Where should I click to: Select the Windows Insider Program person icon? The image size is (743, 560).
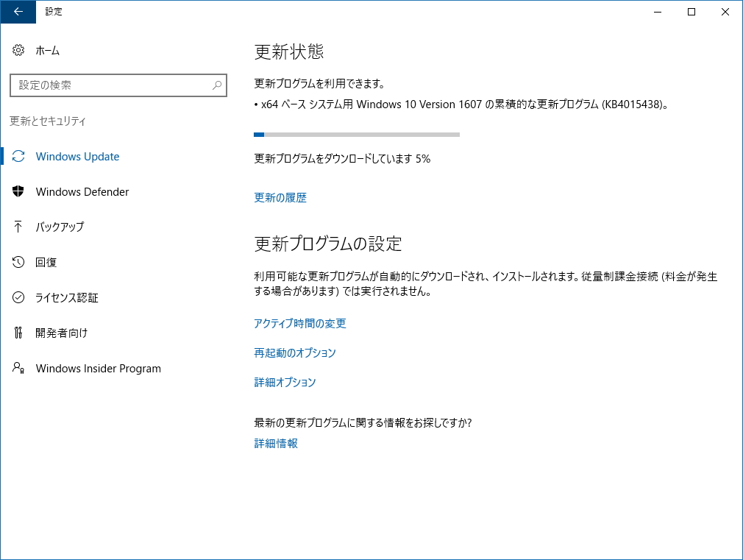tap(19, 369)
